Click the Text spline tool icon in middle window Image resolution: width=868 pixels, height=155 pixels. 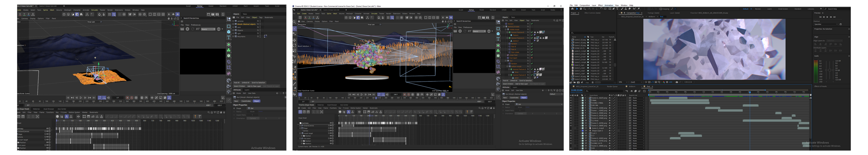498,39
